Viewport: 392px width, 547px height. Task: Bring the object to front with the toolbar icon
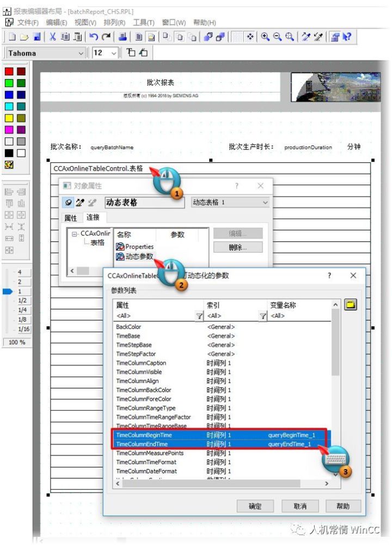tap(208, 37)
